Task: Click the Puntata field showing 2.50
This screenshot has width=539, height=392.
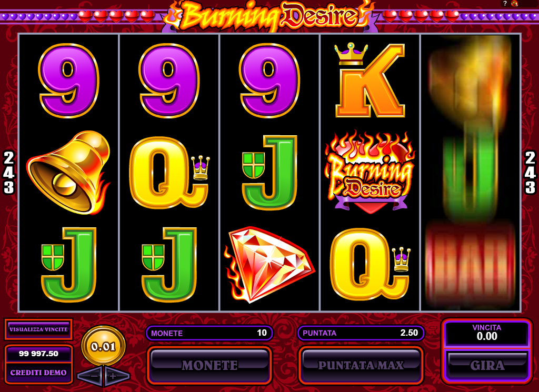Action: pos(361,333)
